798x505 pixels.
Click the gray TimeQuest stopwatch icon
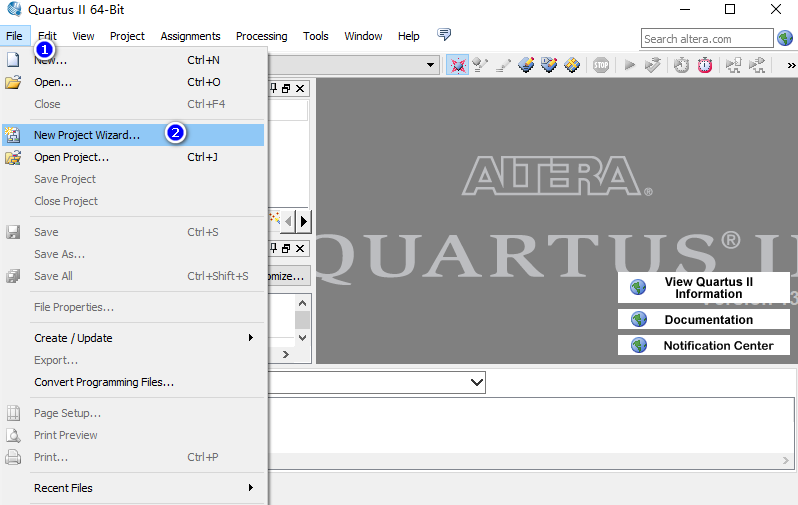(x=681, y=65)
